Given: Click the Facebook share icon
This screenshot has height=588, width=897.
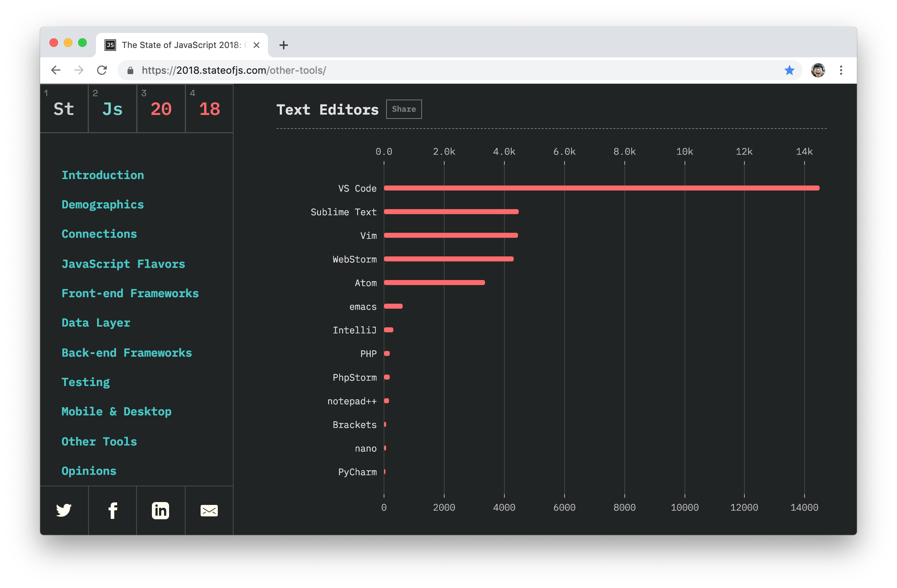Looking at the screenshot, I should 112,510.
